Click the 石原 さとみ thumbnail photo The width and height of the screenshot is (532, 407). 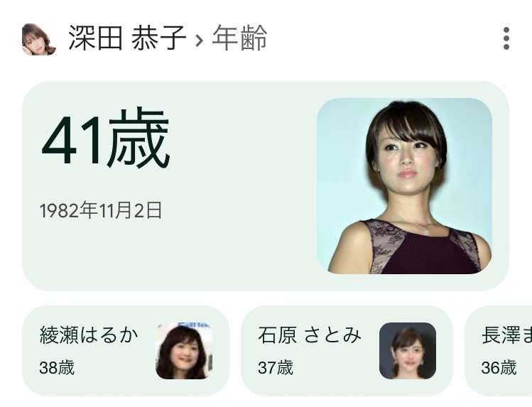[408, 351]
